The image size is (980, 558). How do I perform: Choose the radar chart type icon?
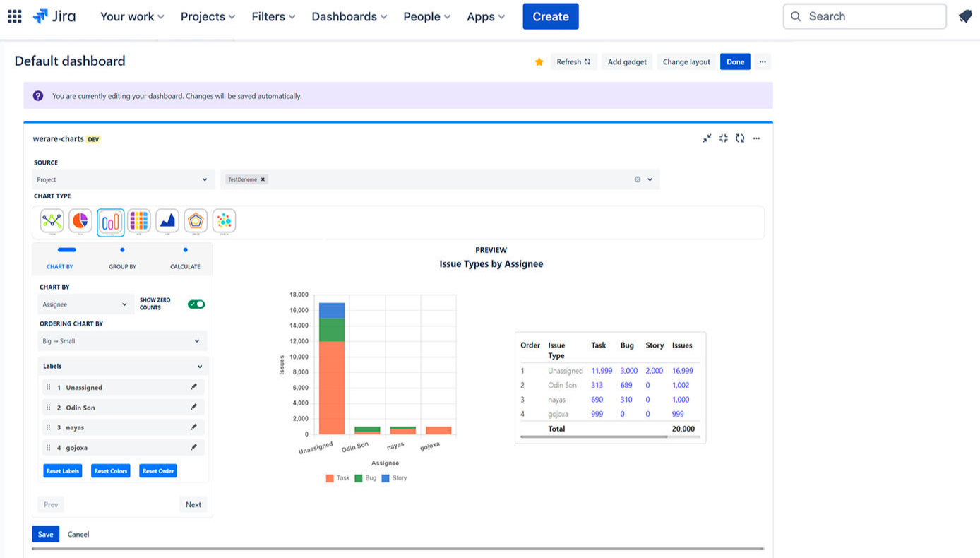pos(196,221)
